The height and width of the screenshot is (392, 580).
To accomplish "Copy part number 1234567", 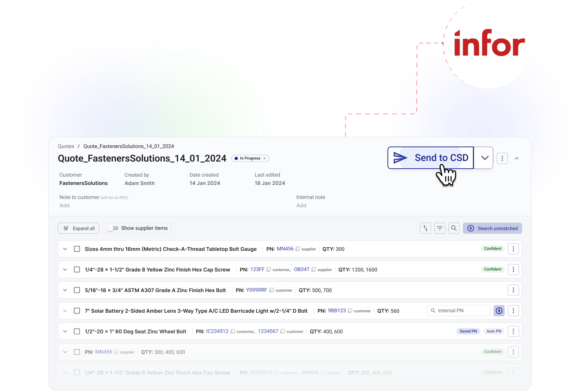I will [283, 332].
